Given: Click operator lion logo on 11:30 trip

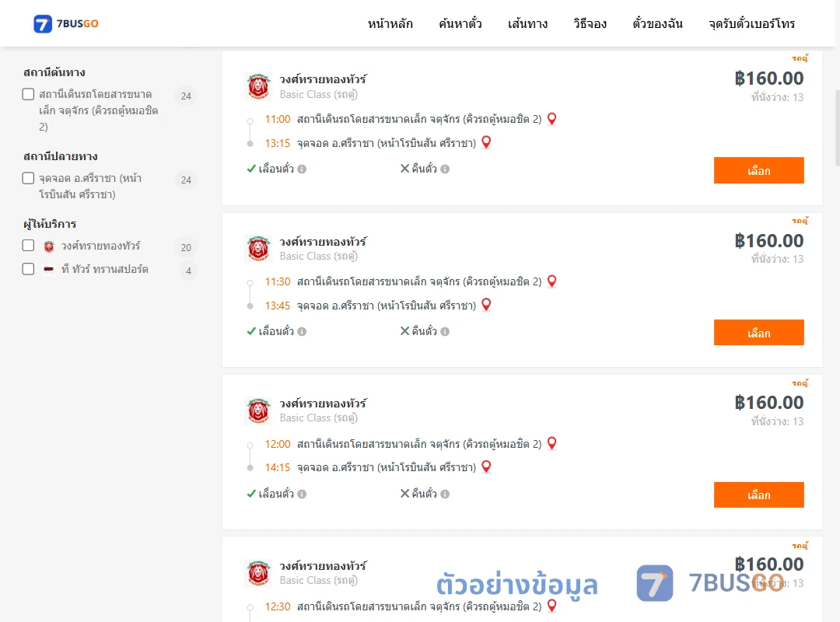Looking at the screenshot, I should (258, 249).
